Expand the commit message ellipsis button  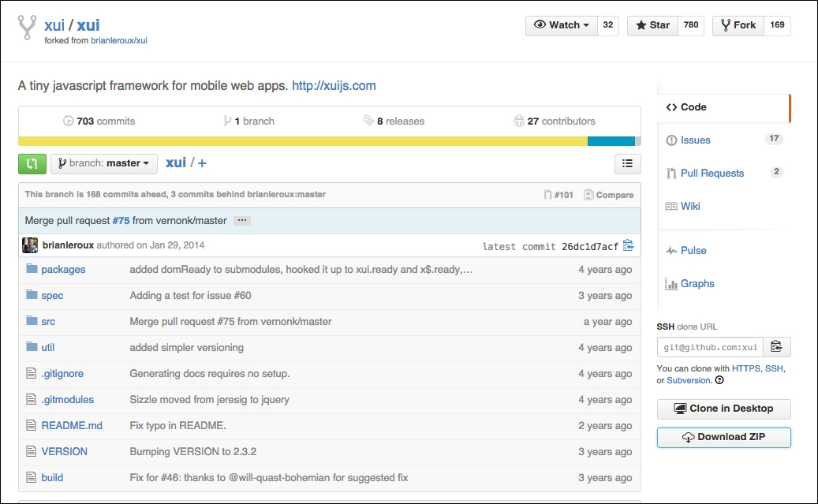point(242,221)
